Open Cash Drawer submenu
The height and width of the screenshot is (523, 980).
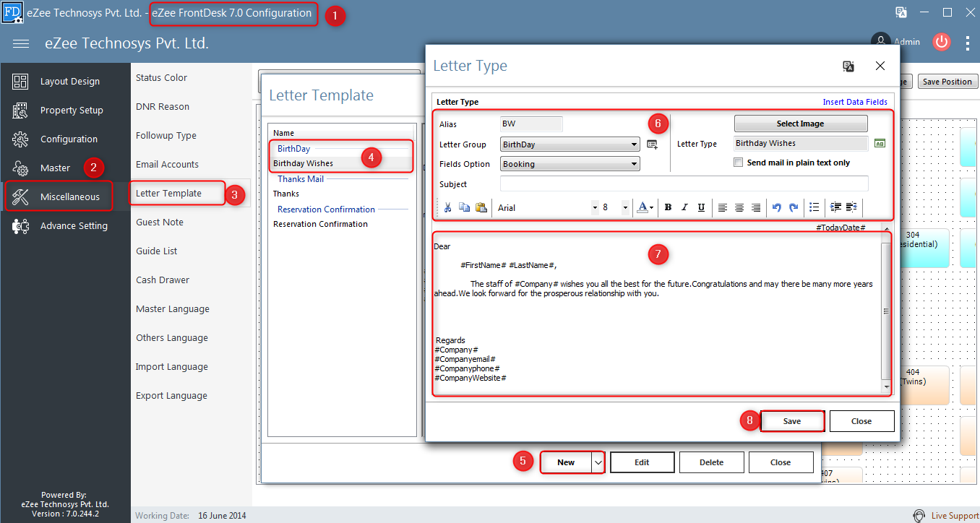[163, 280]
